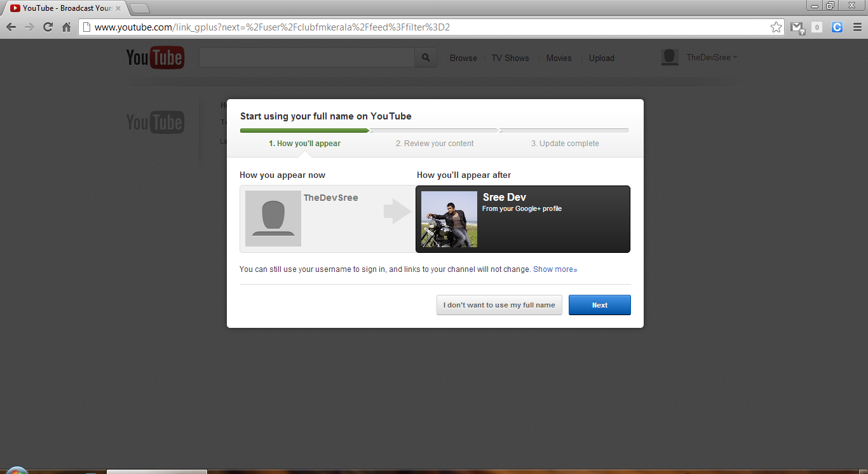
Task: Open the Chrome wrench menu
Action: coord(857,27)
